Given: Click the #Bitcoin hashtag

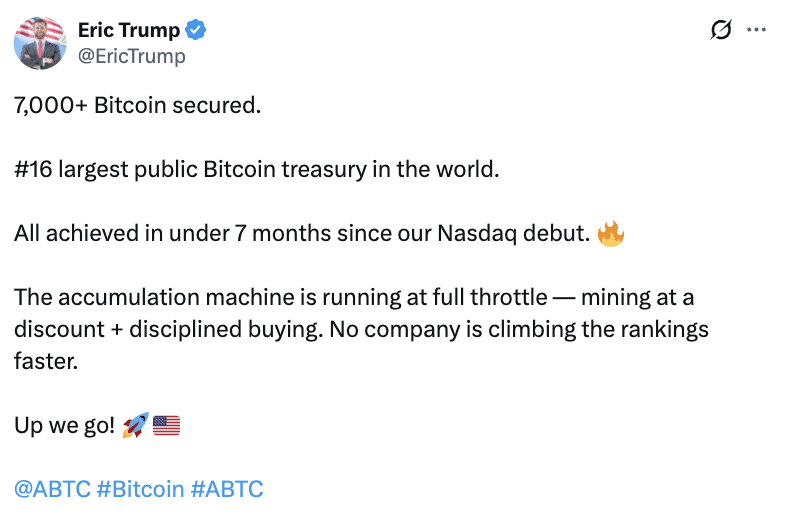Looking at the screenshot, I should coord(140,489).
